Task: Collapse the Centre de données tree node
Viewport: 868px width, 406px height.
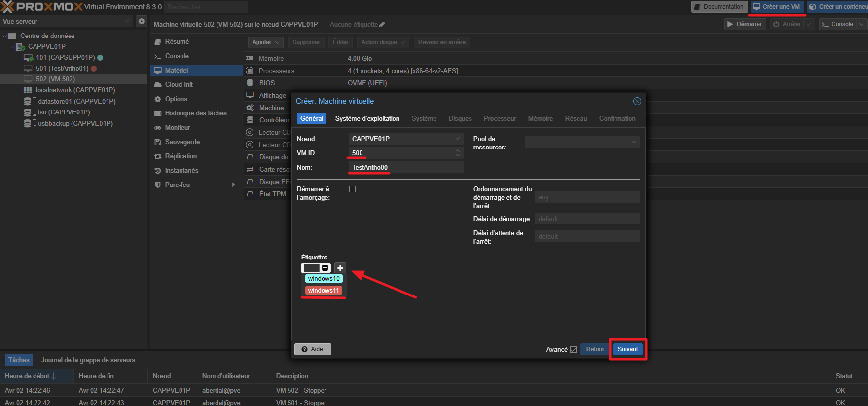Action: point(4,36)
